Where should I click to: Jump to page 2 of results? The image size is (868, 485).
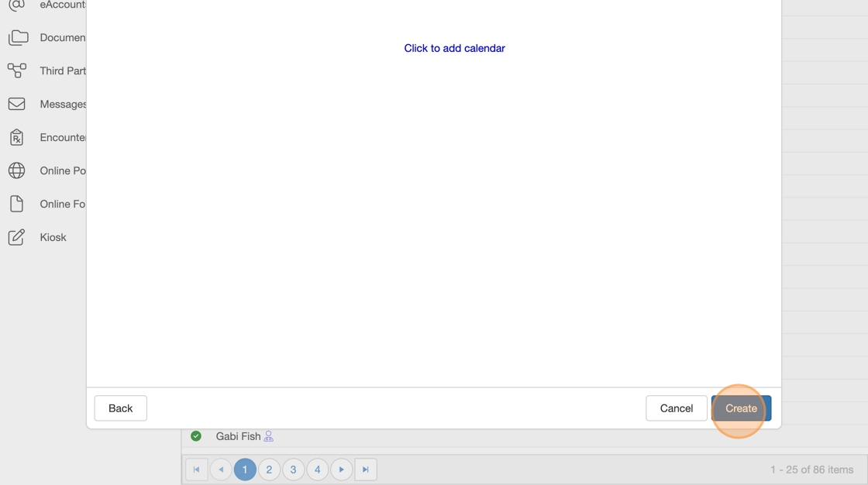tap(269, 470)
